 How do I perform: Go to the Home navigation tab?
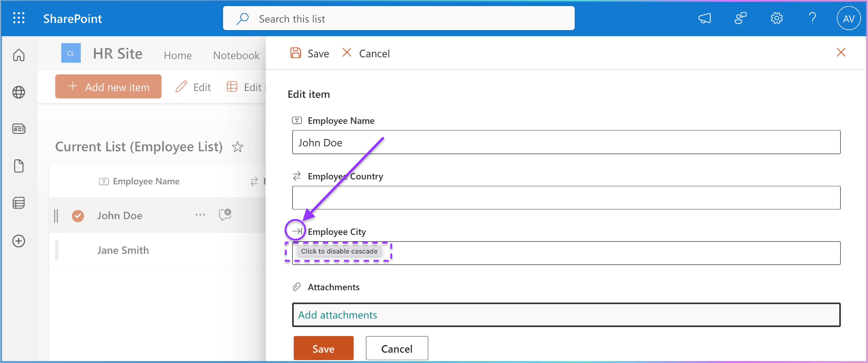tap(178, 55)
